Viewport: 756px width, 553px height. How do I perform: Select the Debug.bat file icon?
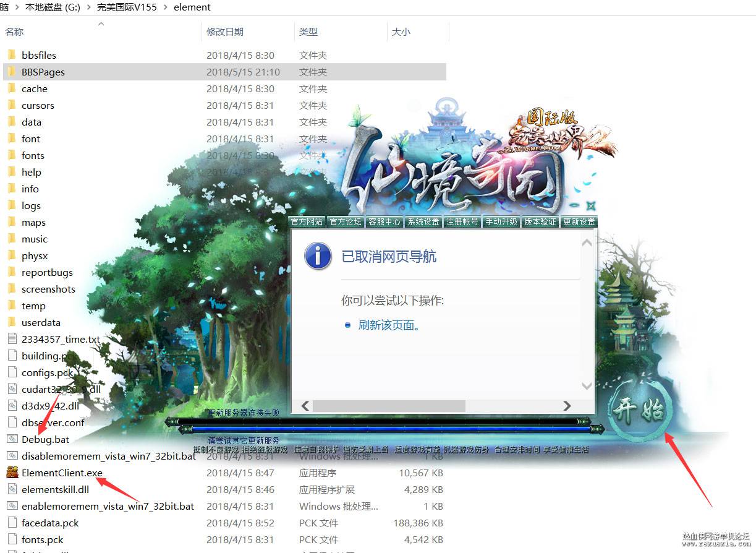(x=12, y=439)
